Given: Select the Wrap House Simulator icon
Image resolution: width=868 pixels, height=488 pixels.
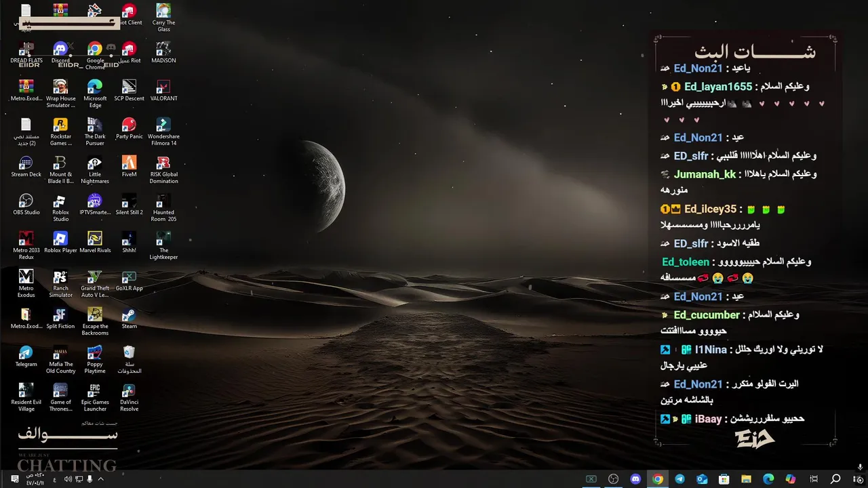Looking at the screenshot, I should click(60, 94).
